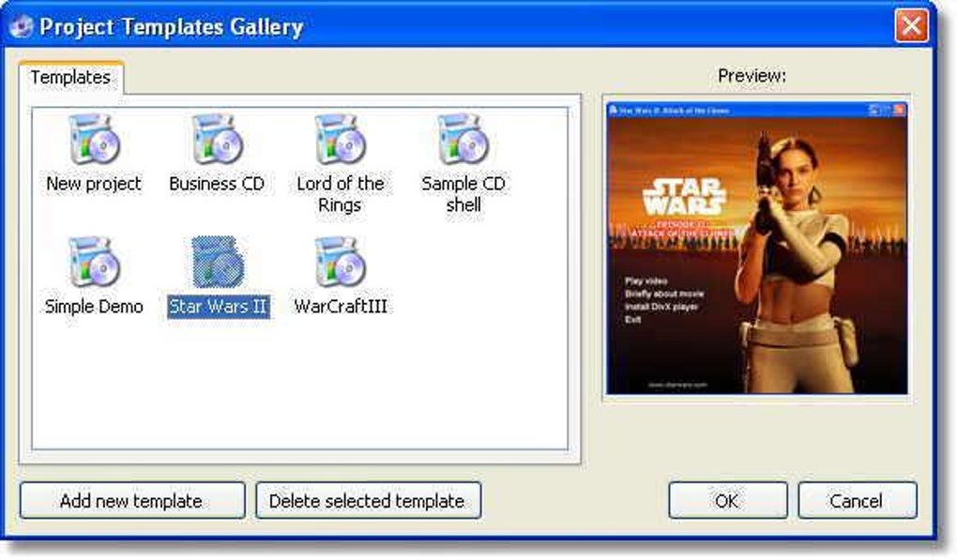Click the highlighted Star Wars II icon
The image size is (957, 560).
click(x=218, y=263)
